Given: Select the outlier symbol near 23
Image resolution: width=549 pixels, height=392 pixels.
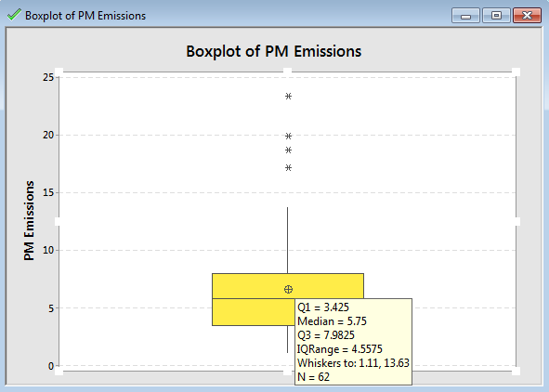Looking at the screenshot, I should pos(288,96).
